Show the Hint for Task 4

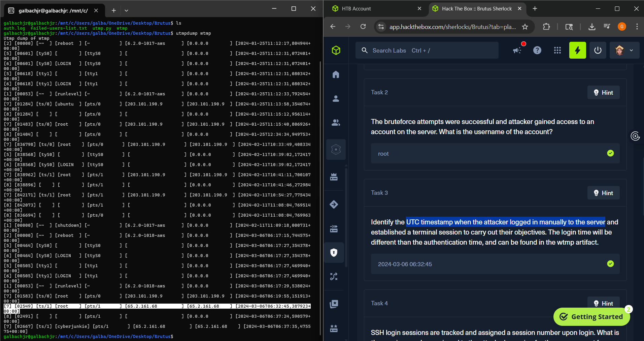[x=603, y=303]
